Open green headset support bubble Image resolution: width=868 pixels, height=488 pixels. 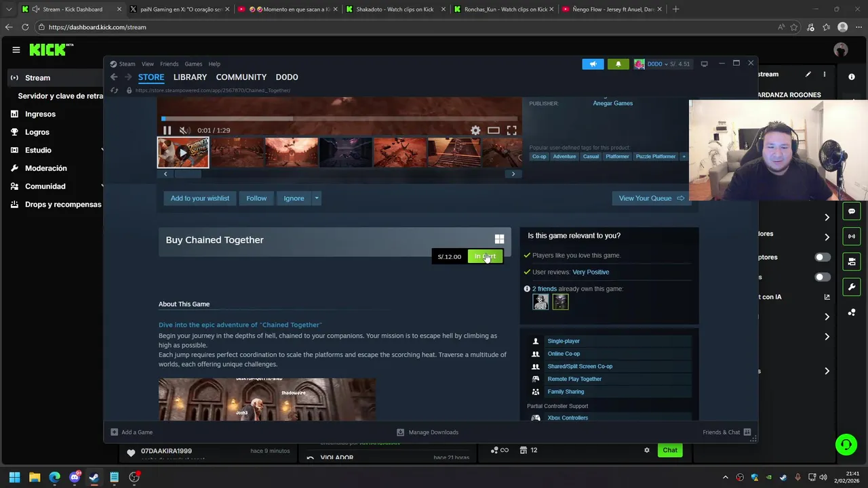coord(846,445)
